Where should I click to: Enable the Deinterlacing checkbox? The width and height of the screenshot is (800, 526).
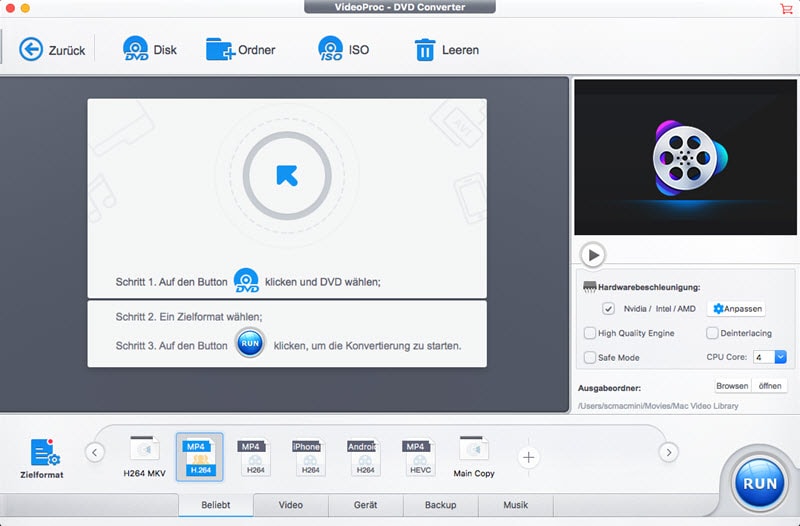point(712,333)
